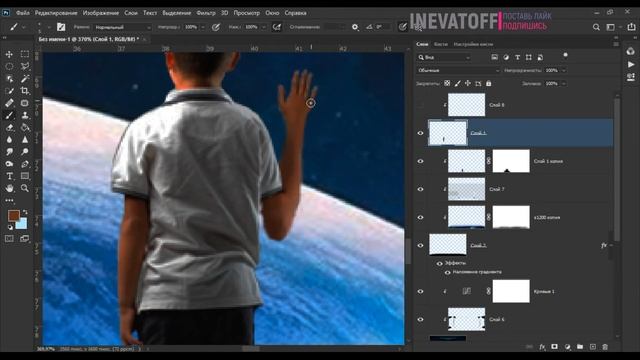
Task: Select the Hand tool
Action: pyautogui.click(x=9, y=188)
